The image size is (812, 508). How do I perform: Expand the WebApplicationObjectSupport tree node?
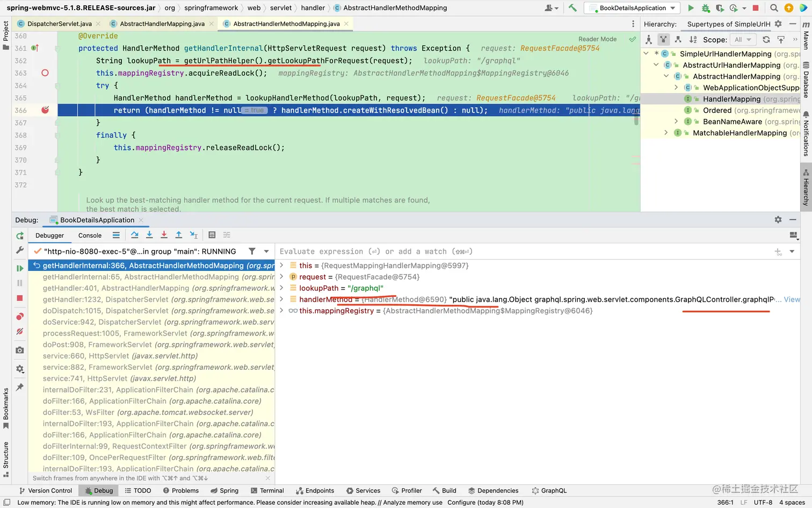pyautogui.click(x=676, y=88)
